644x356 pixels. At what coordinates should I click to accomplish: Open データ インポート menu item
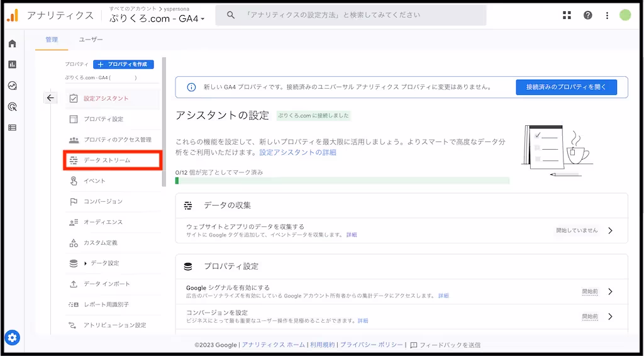113,284
